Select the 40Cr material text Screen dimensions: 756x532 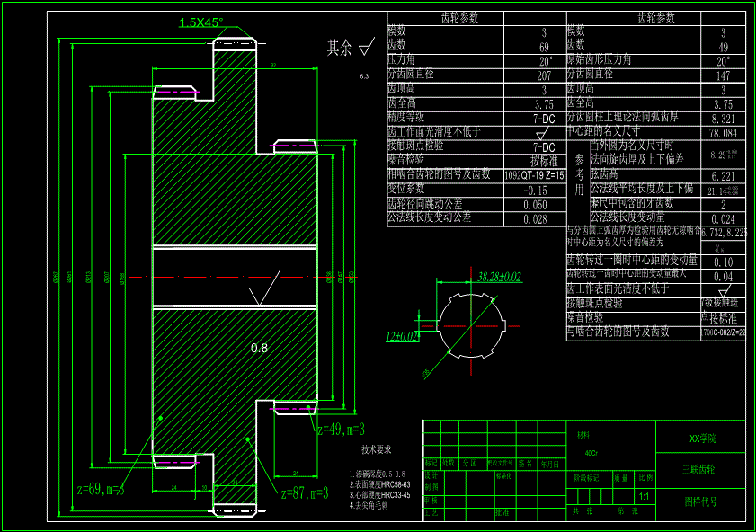pos(591,453)
